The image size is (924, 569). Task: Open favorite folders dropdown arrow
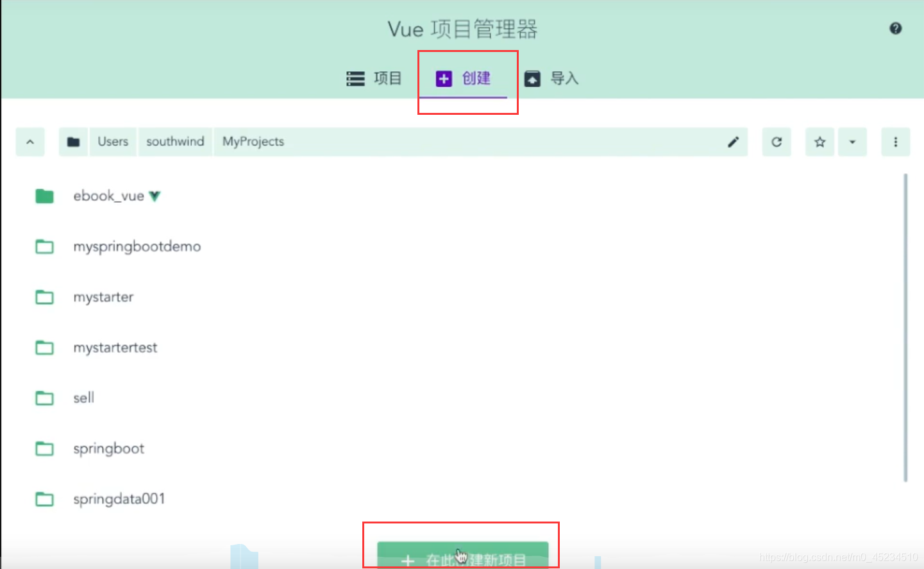coord(852,142)
